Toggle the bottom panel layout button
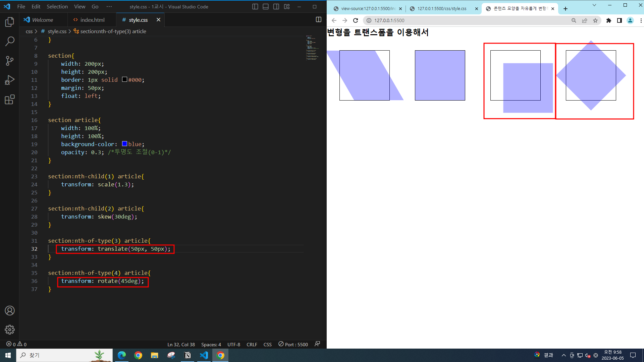 click(x=266, y=7)
